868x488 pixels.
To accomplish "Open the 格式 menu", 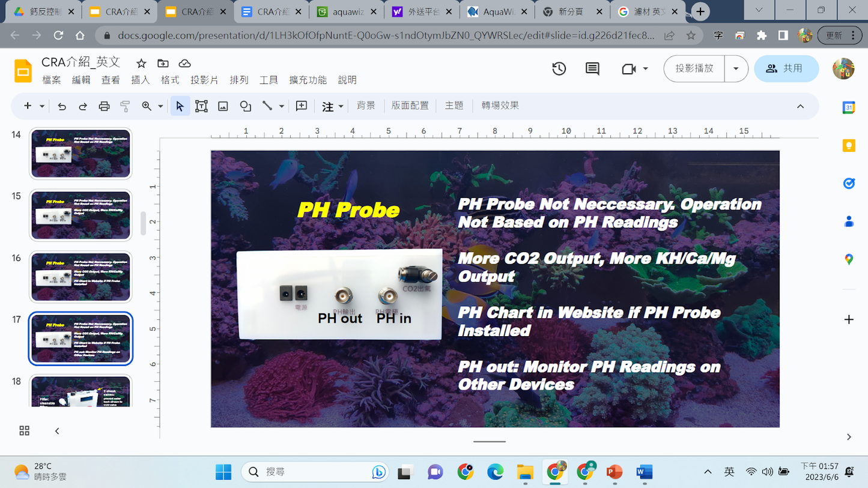I will click(x=170, y=80).
